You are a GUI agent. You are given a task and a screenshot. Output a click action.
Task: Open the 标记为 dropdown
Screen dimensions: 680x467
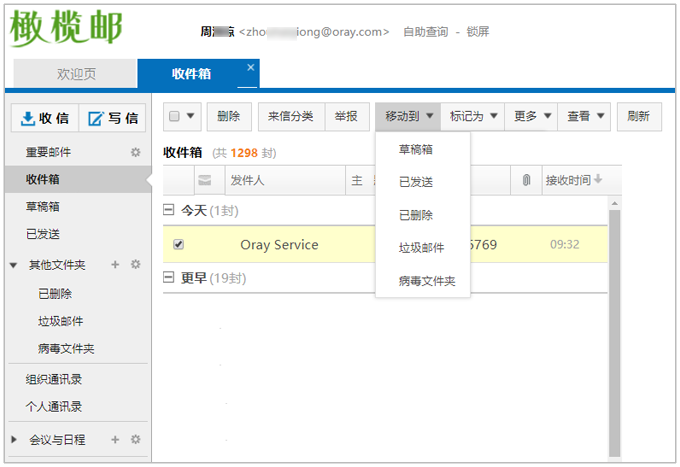472,116
